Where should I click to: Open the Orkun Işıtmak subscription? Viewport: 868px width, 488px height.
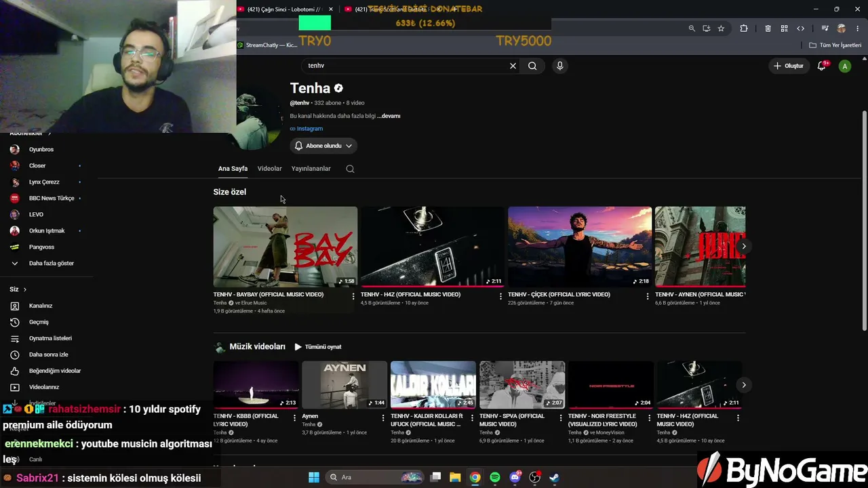click(x=46, y=230)
